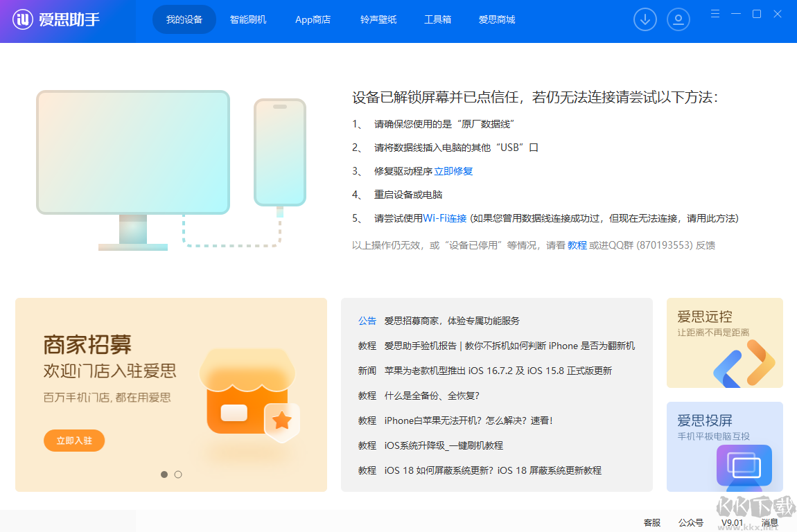Go to the 铃声壁纸 tab
This screenshot has width=797, height=532.
[x=378, y=20]
